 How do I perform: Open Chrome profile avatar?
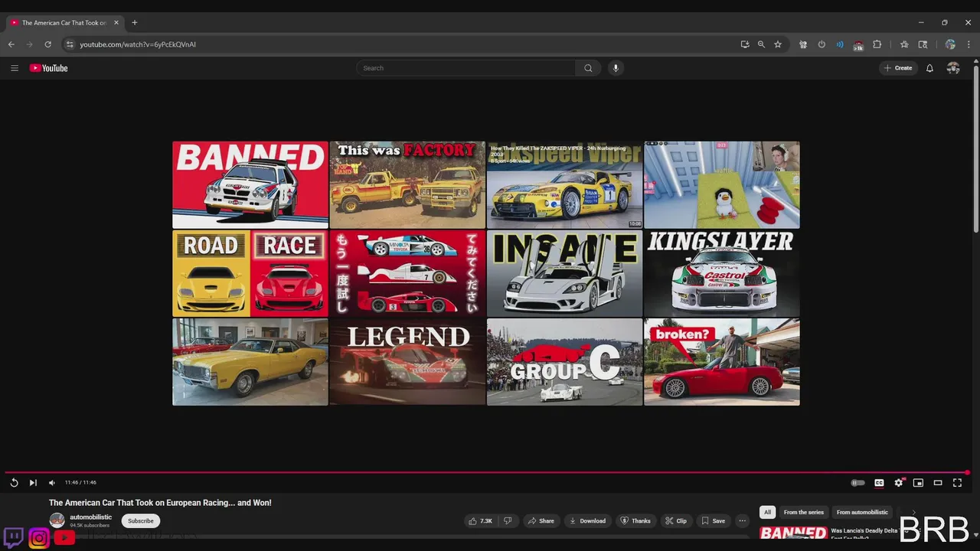pyautogui.click(x=950, y=44)
